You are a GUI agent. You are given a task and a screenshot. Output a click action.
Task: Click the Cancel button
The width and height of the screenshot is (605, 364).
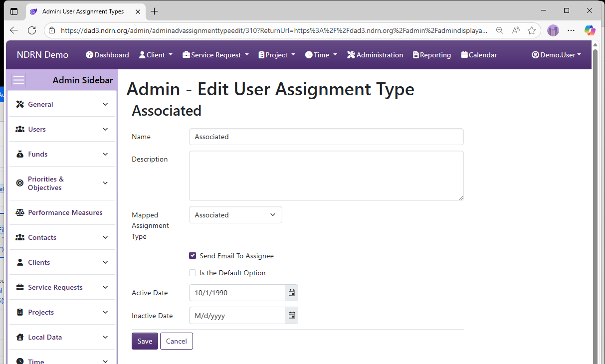177,341
